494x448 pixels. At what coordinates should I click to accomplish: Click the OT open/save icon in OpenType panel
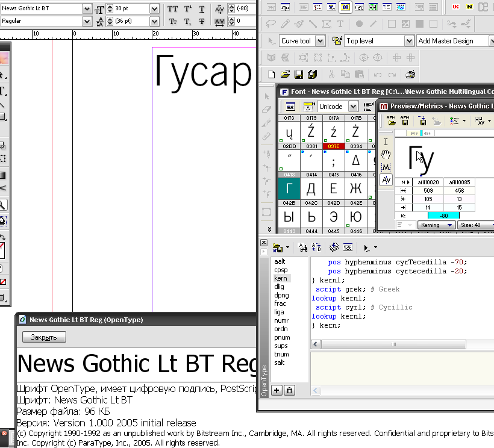pyautogui.click(x=277, y=248)
